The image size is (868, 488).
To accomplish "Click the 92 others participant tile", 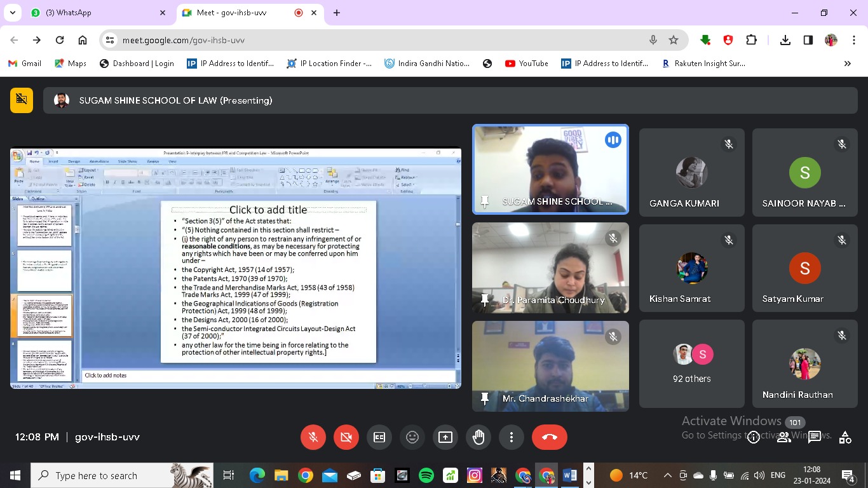I will [x=691, y=363].
